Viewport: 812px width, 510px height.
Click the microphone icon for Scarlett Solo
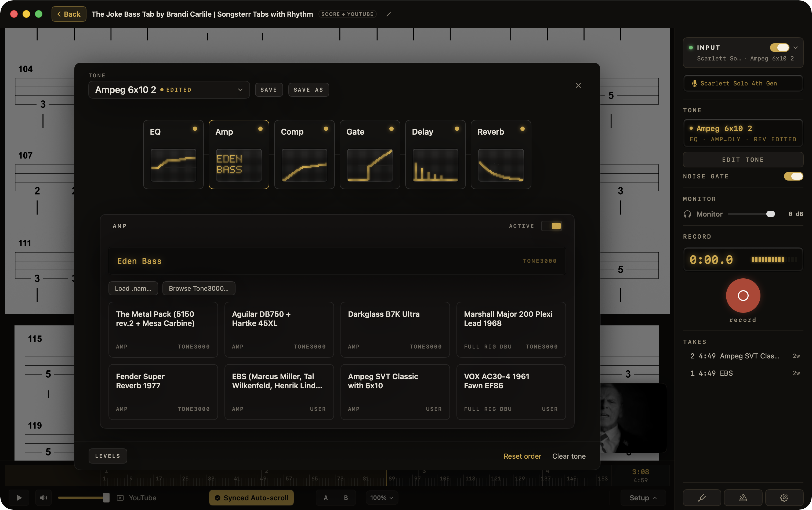(x=694, y=83)
